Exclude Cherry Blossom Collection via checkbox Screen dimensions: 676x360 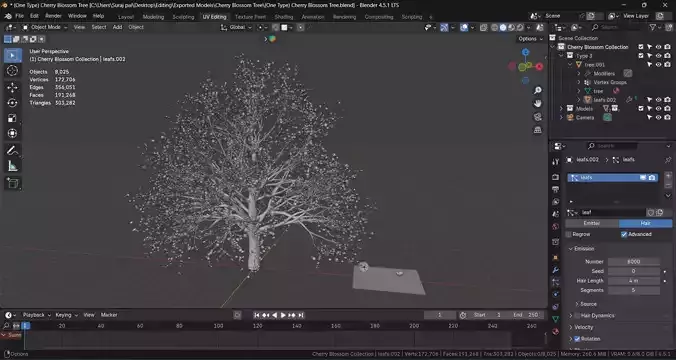(641, 47)
